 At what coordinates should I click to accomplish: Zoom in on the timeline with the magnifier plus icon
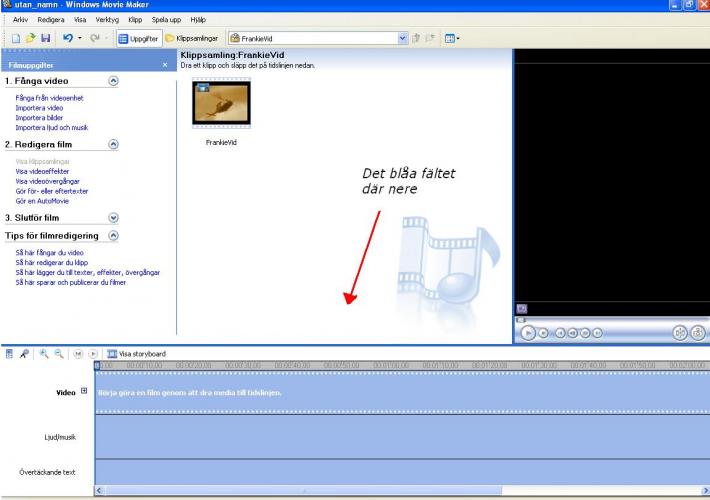45,353
